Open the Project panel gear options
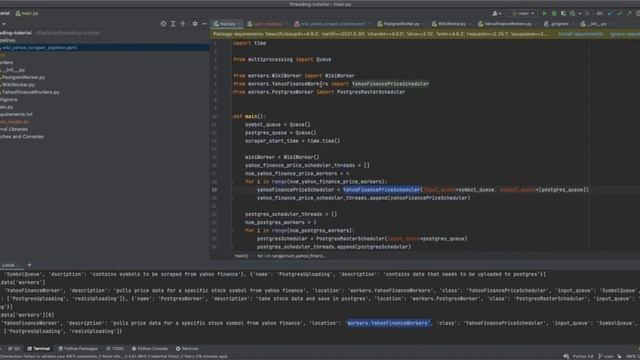Screen dimensions: 640x360 click(x=195, y=24)
